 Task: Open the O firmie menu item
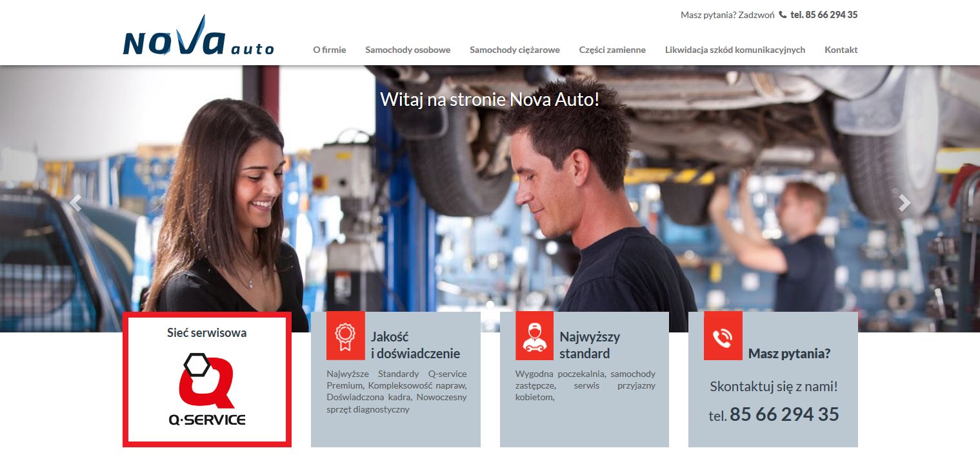tap(329, 50)
